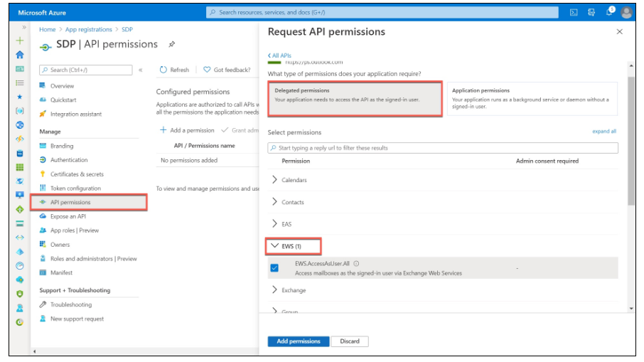Select Delegated permissions option

coord(355,98)
